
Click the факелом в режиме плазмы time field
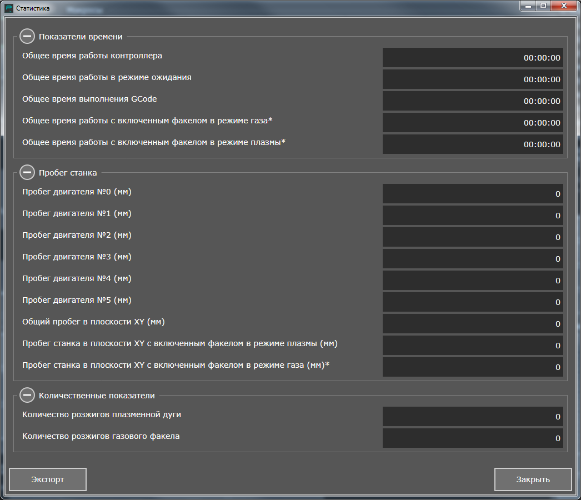click(473, 144)
